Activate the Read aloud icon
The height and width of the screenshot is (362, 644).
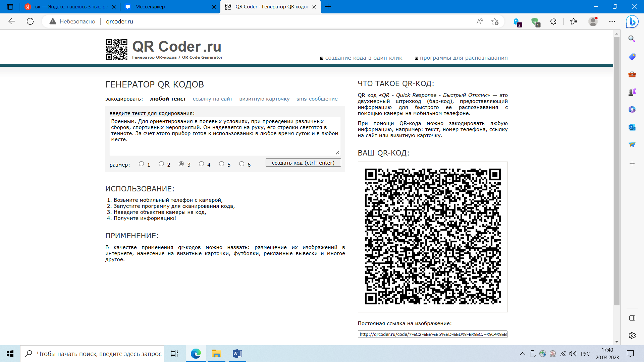480,21
